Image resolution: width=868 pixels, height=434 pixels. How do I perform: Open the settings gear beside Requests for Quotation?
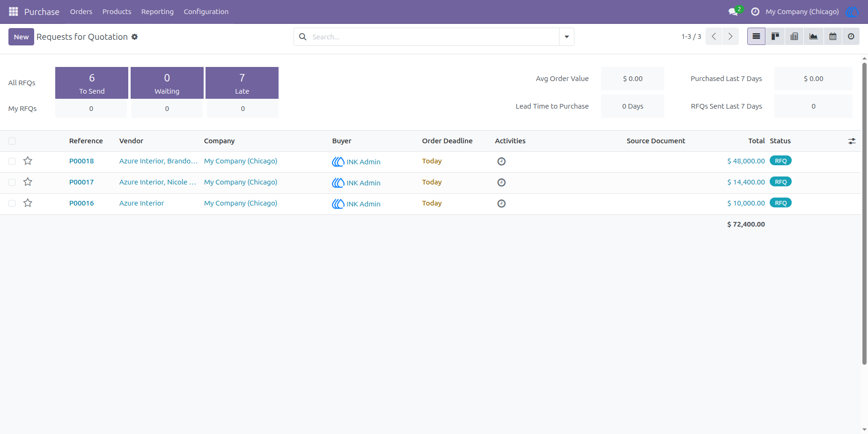tap(135, 37)
